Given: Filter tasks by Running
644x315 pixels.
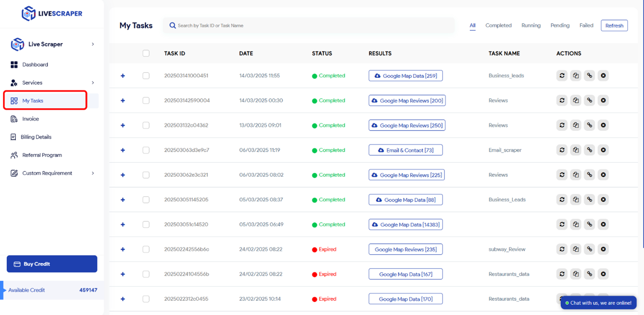Looking at the screenshot, I should [531, 25].
